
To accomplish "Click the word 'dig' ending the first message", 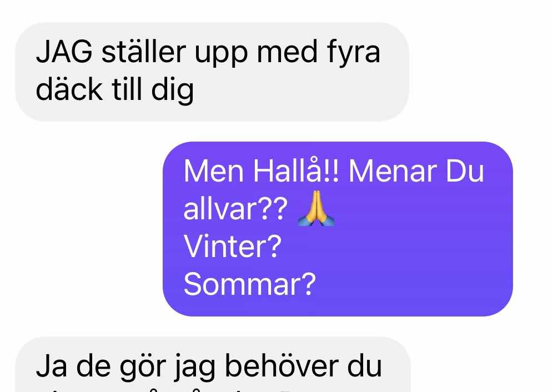I will click(173, 91).
